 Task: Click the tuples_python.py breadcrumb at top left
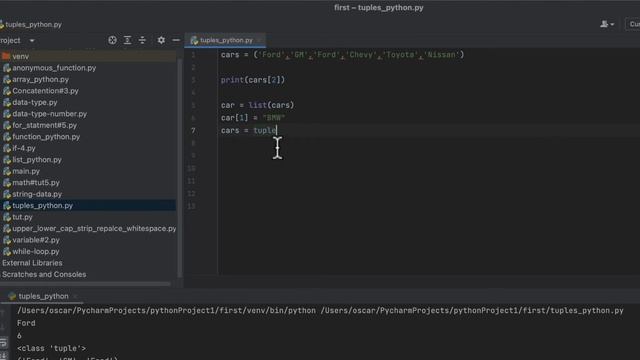click(x=33, y=24)
